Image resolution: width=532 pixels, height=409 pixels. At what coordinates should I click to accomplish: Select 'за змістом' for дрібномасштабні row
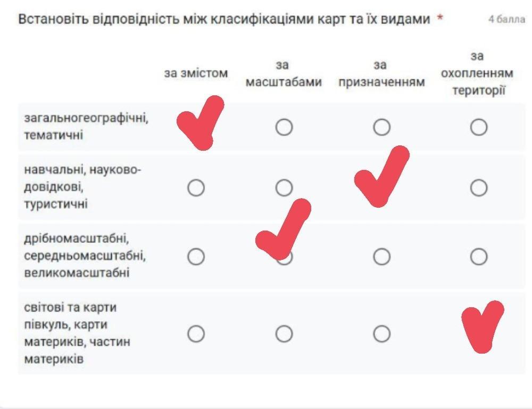pyautogui.click(x=196, y=257)
